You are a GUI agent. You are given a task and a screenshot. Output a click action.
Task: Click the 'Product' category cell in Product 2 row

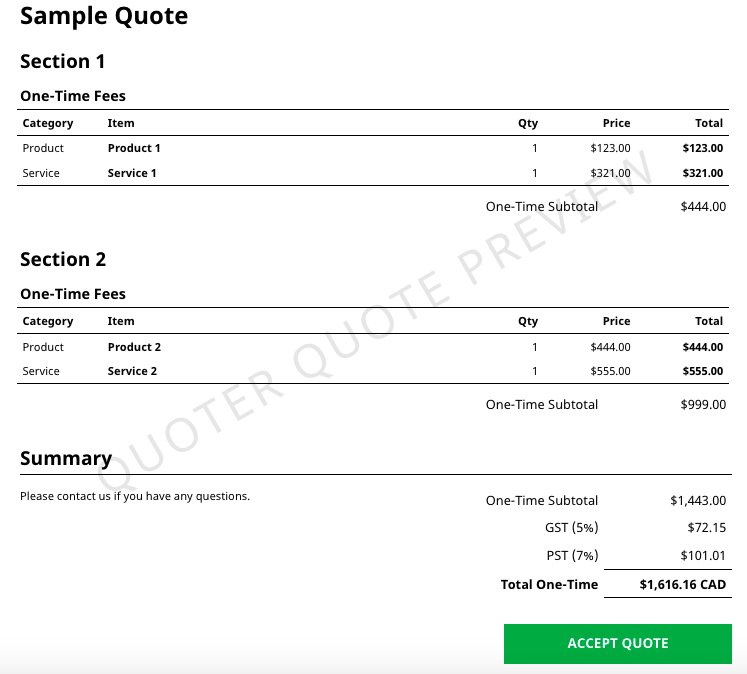point(43,347)
